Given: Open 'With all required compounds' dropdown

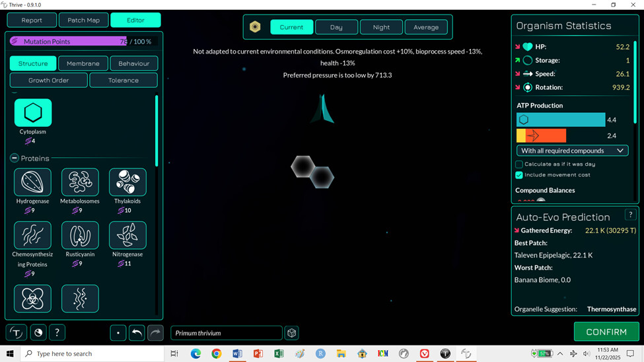Looking at the screenshot, I should pos(572,151).
